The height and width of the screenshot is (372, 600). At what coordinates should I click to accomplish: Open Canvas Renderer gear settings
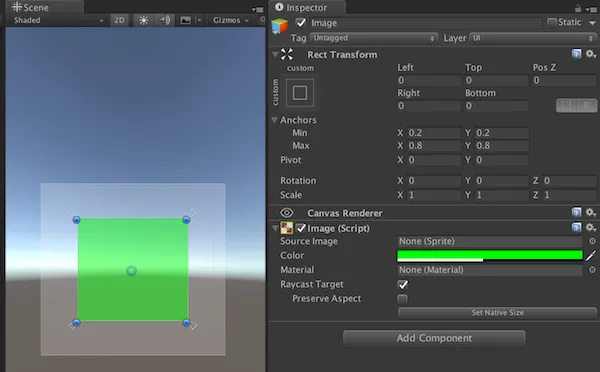pos(590,213)
